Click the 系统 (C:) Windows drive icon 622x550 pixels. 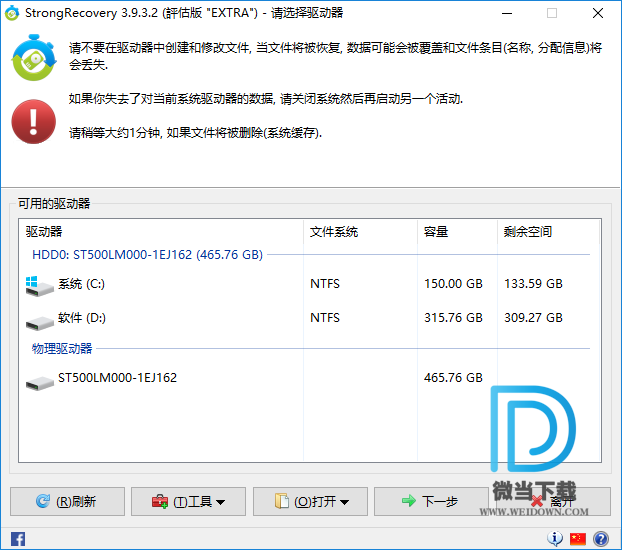click(x=39, y=286)
